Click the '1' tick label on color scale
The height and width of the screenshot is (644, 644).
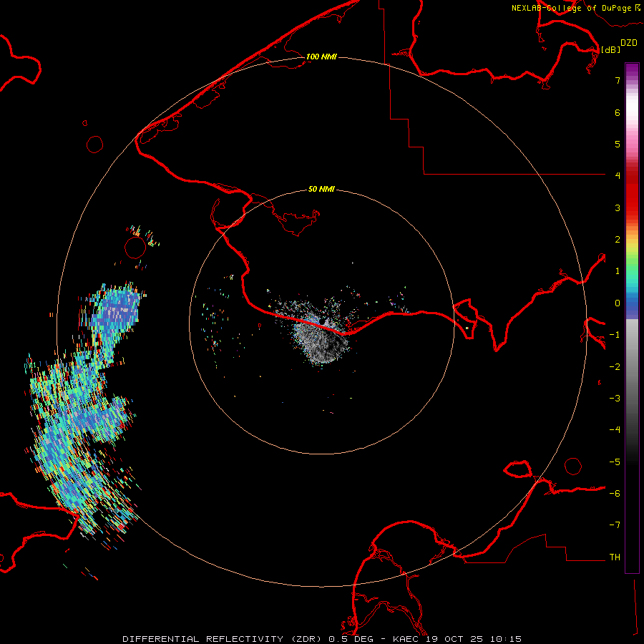point(618,271)
